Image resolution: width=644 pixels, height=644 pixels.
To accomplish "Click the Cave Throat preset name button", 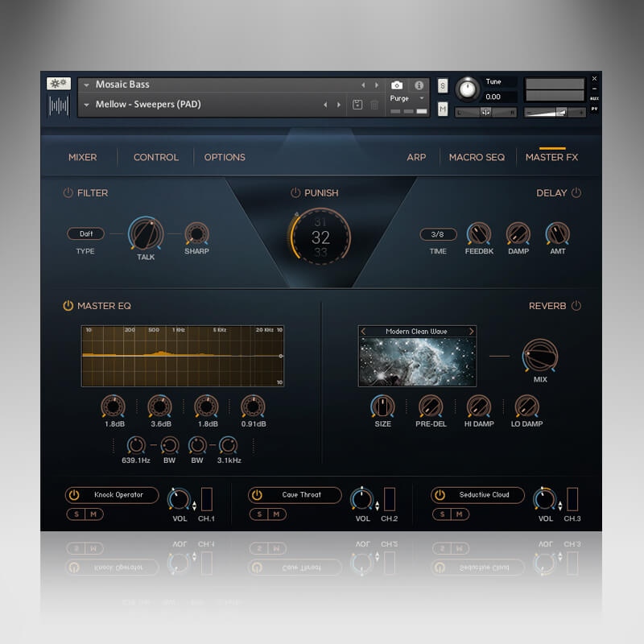I will 303,495.
